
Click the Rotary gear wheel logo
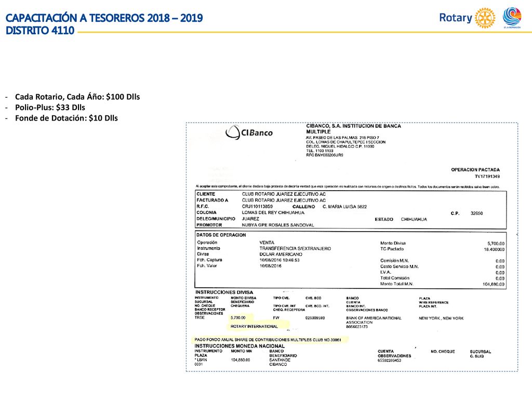[x=485, y=18]
